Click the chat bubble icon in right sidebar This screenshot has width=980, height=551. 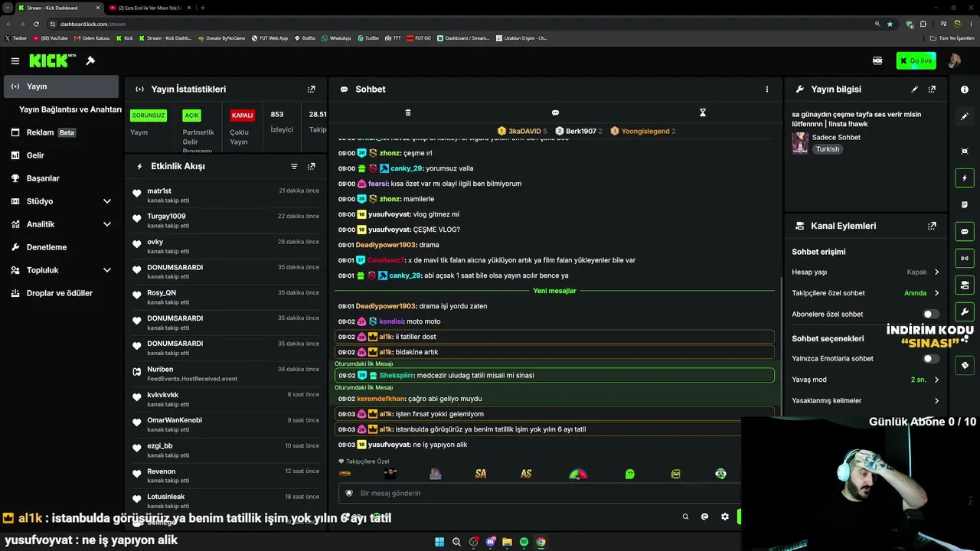[965, 232]
